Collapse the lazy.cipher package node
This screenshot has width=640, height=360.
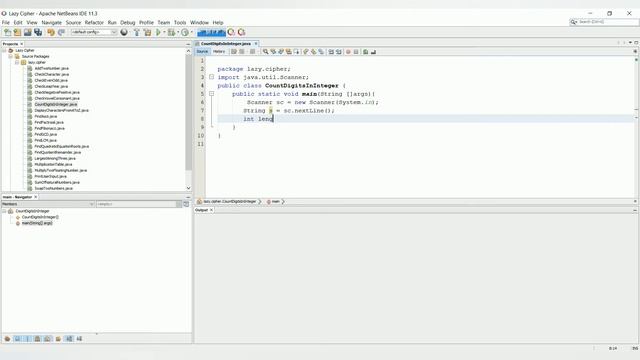pyautogui.click(x=17, y=62)
